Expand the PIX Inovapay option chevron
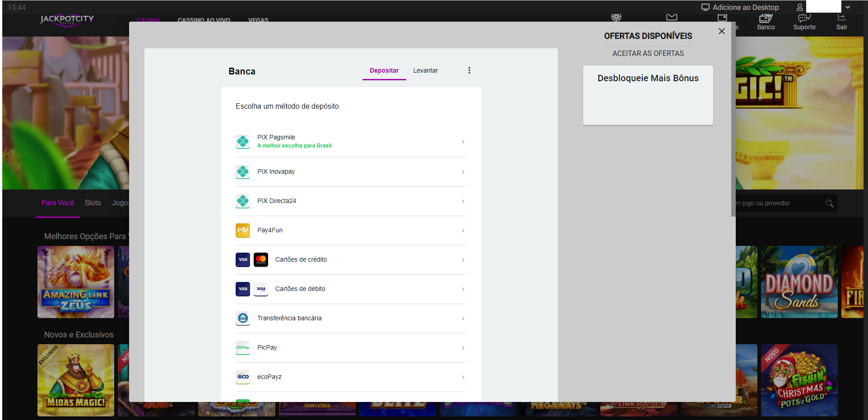 [x=463, y=172]
